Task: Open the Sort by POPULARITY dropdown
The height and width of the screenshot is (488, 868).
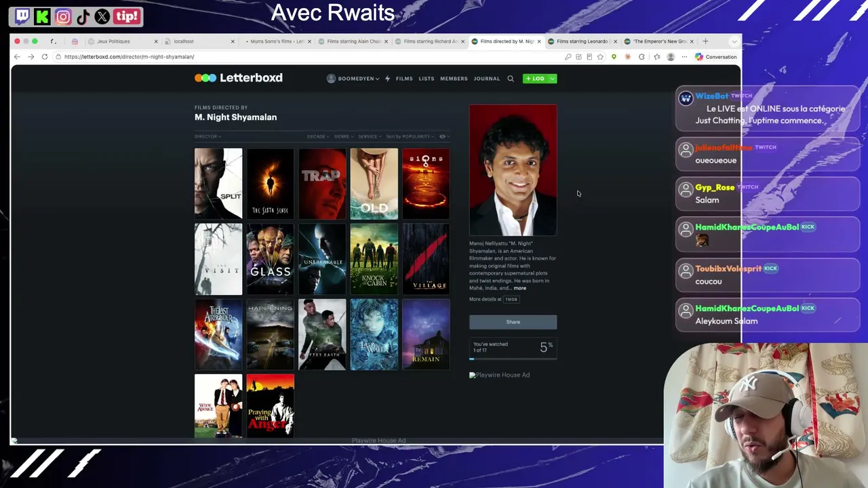Action: (410, 136)
